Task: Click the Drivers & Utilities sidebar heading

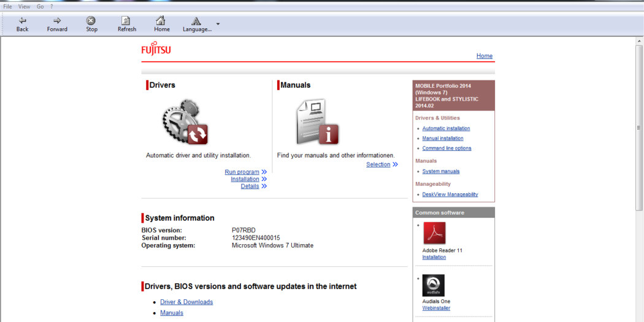Action: [437, 118]
